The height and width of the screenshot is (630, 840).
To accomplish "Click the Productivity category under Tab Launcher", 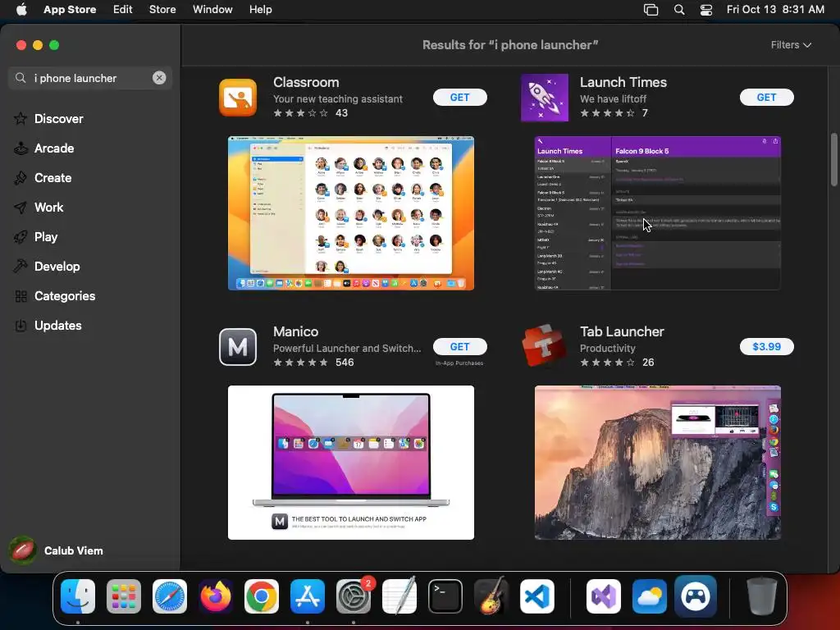I will click(x=608, y=348).
